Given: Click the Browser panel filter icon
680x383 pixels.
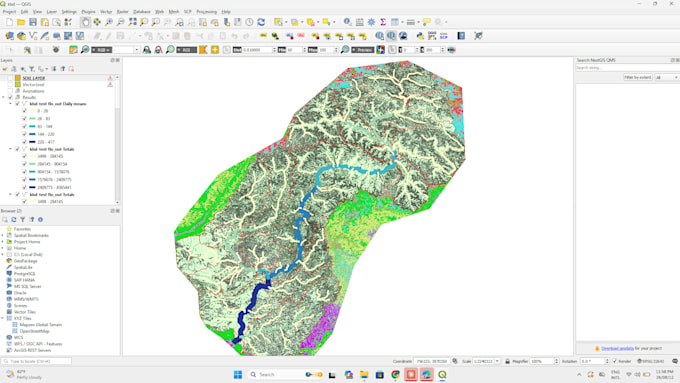Looking at the screenshot, I should click(23, 219).
